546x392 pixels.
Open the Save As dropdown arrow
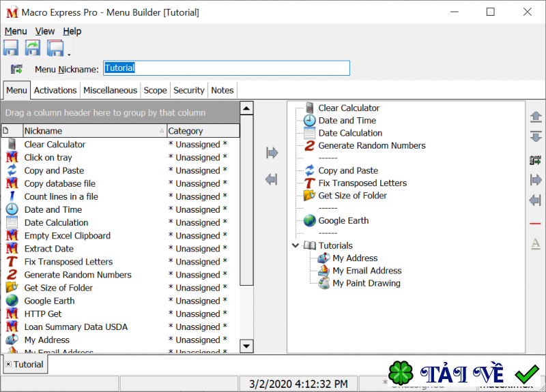69,55
